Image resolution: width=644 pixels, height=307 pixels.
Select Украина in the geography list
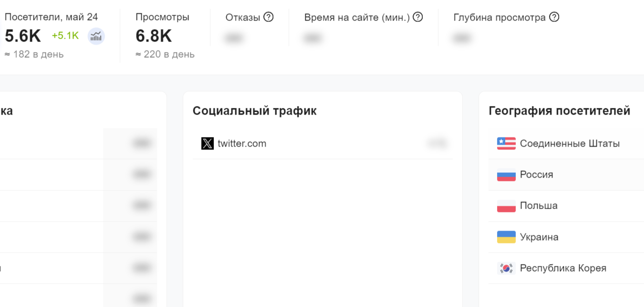tap(539, 237)
